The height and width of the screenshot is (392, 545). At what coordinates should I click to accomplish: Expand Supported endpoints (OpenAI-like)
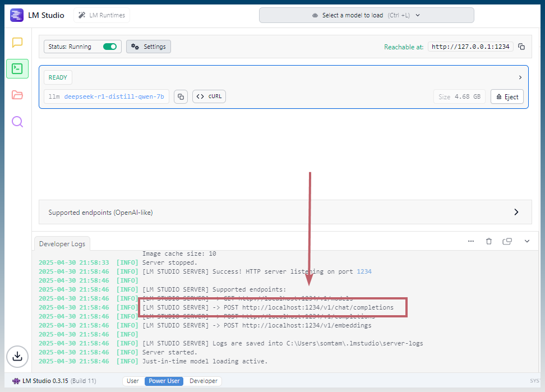coord(285,212)
